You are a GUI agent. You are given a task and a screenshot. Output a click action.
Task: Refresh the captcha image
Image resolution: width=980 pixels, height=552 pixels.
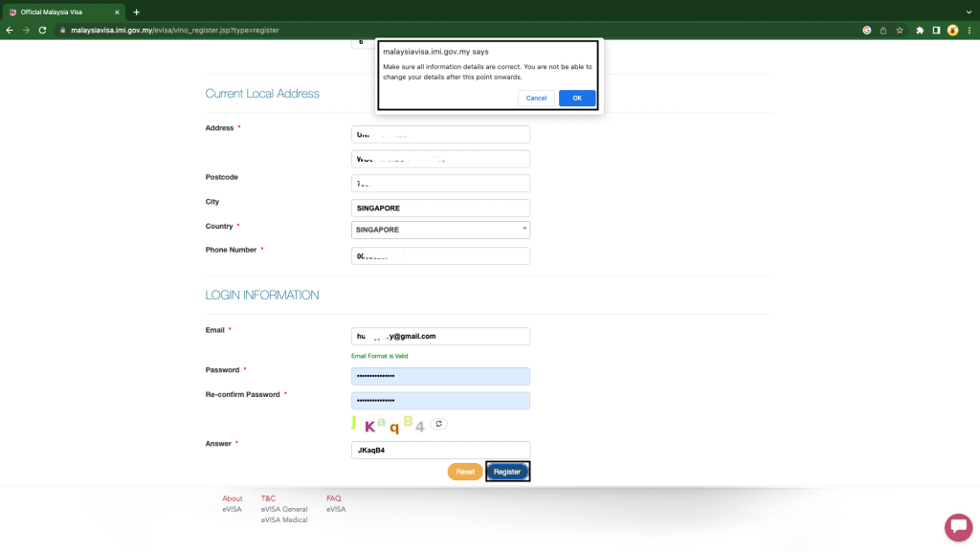[x=438, y=424]
